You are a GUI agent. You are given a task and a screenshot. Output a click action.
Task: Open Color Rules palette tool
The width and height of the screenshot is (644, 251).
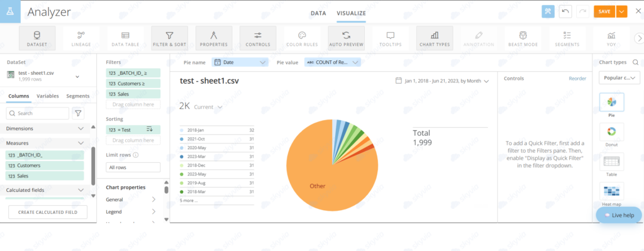(x=302, y=38)
